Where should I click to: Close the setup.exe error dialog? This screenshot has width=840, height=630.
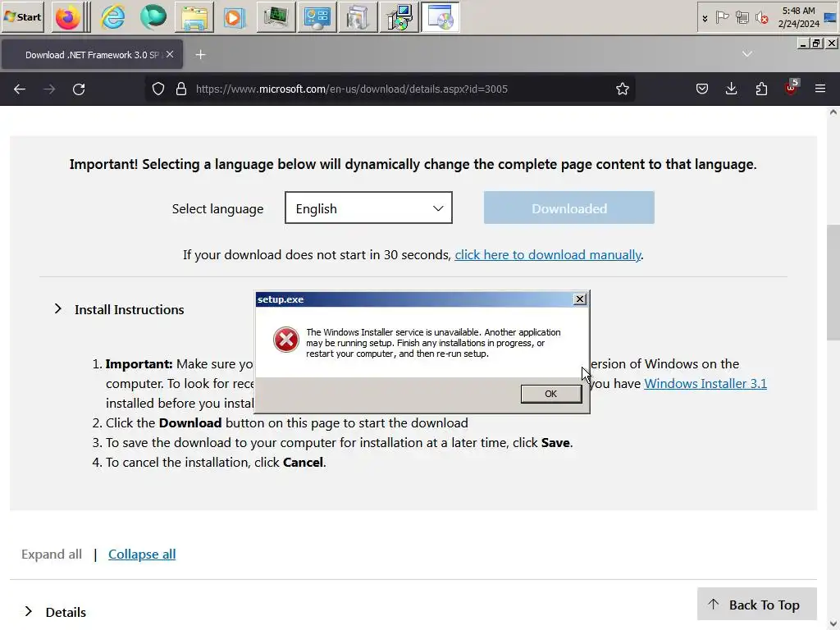click(x=580, y=299)
